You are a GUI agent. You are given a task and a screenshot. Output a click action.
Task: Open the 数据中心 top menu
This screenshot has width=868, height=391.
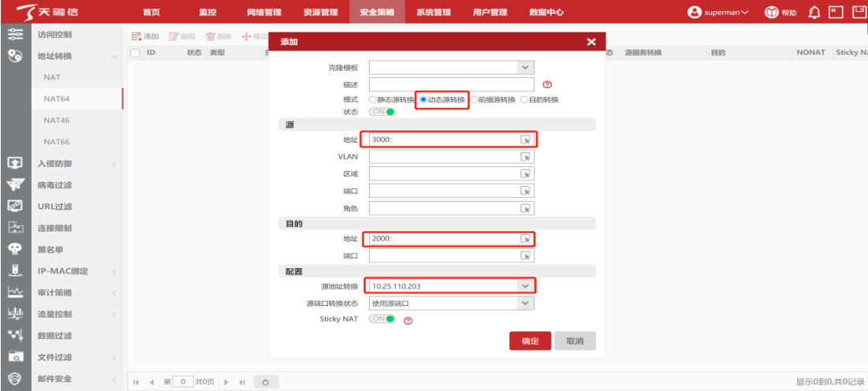coord(546,12)
